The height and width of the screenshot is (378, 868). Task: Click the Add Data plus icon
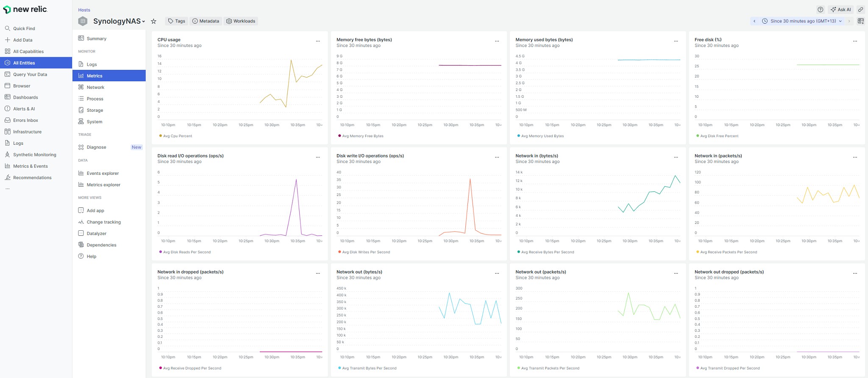pyautogui.click(x=8, y=40)
